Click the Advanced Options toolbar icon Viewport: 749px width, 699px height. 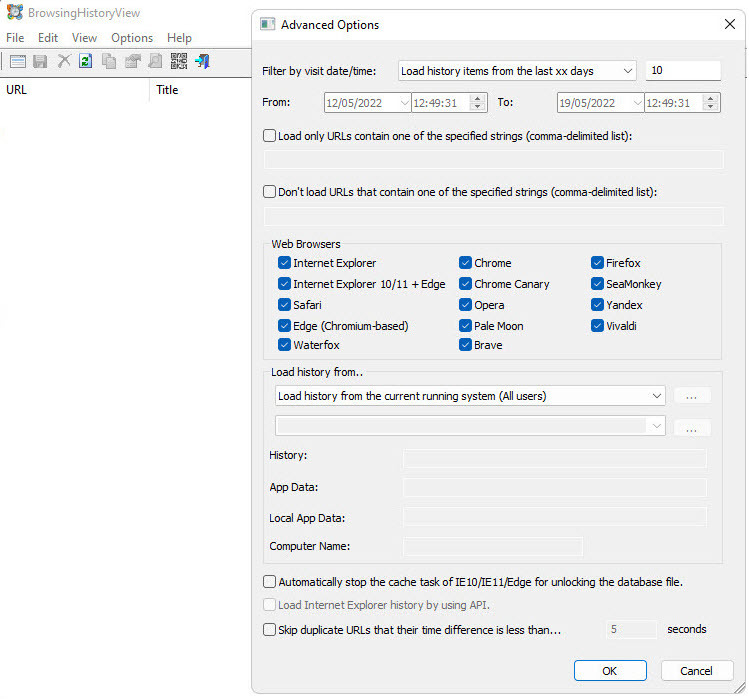[18, 61]
